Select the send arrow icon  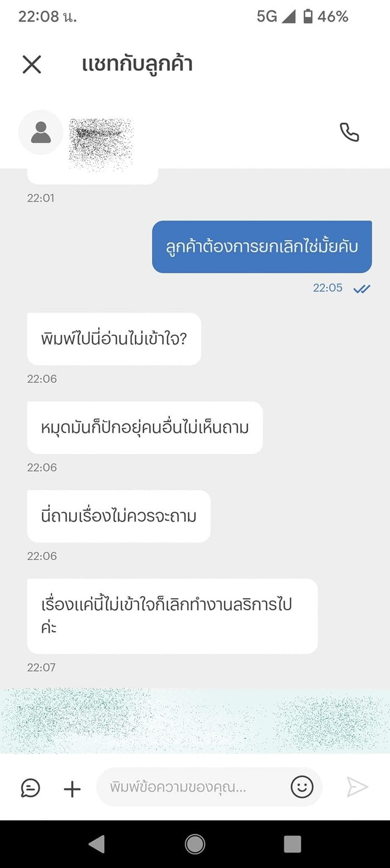[356, 787]
